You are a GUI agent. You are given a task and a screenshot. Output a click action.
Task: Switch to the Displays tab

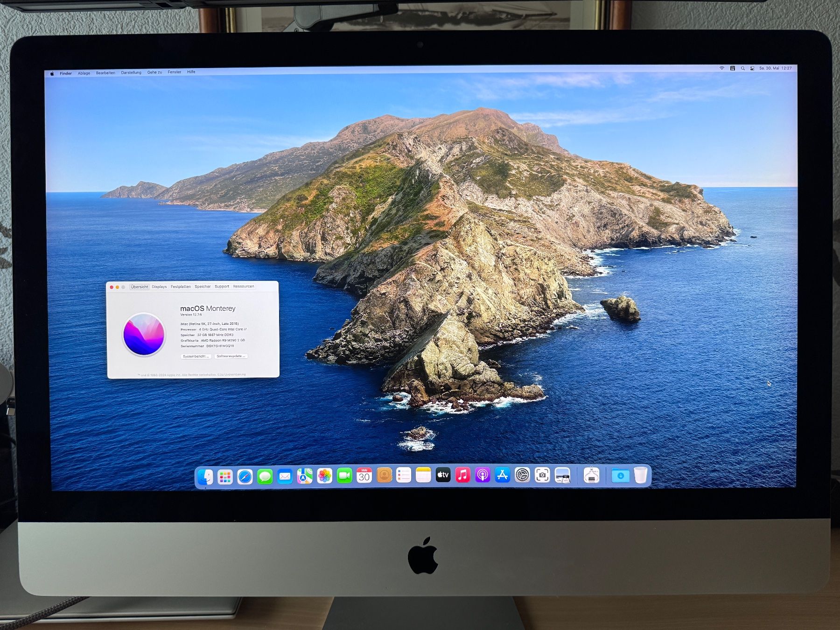point(159,287)
